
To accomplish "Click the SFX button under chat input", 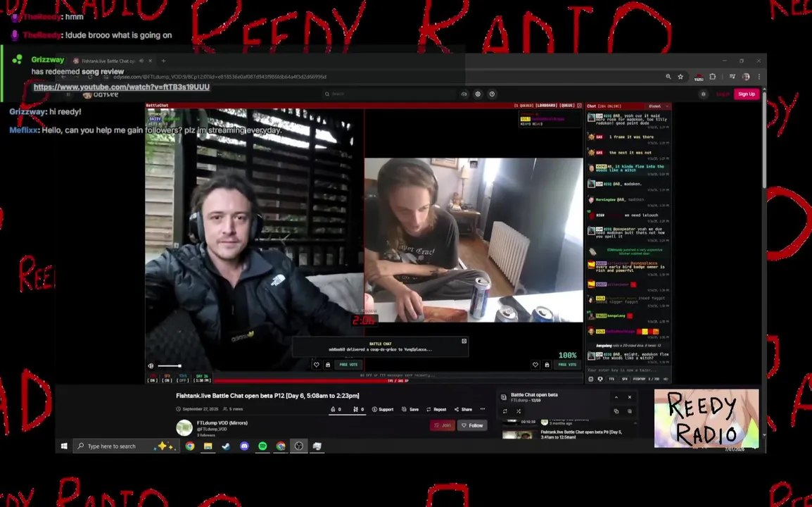I will point(625,379).
